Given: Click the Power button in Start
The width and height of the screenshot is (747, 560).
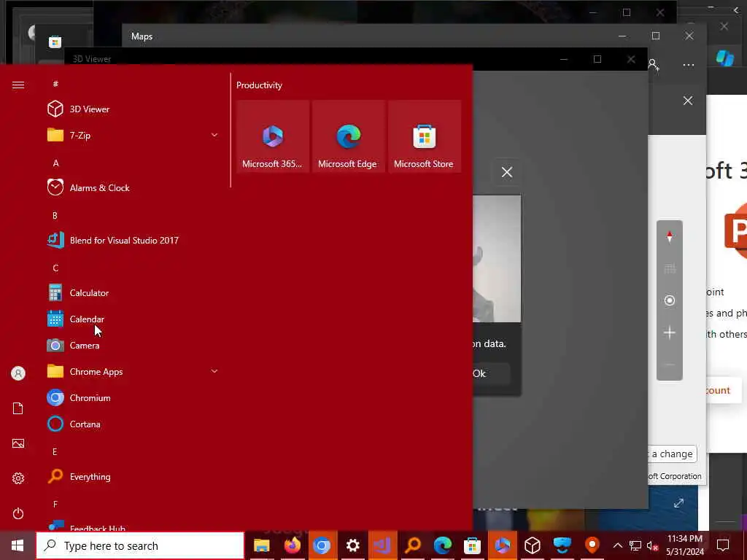Looking at the screenshot, I should tap(18, 513).
